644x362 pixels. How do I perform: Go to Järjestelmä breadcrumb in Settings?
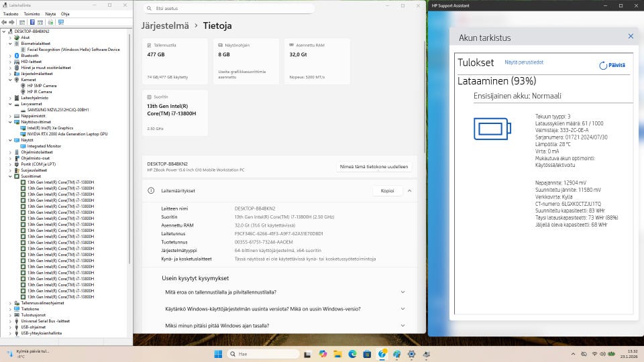(x=165, y=26)
